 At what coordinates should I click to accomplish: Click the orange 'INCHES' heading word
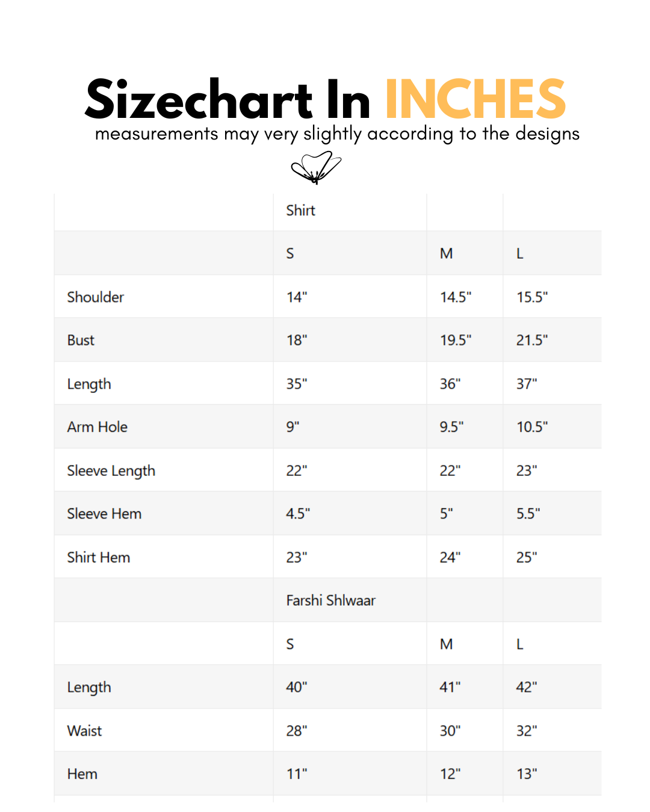pyautogui.click(x=475, y=100)
